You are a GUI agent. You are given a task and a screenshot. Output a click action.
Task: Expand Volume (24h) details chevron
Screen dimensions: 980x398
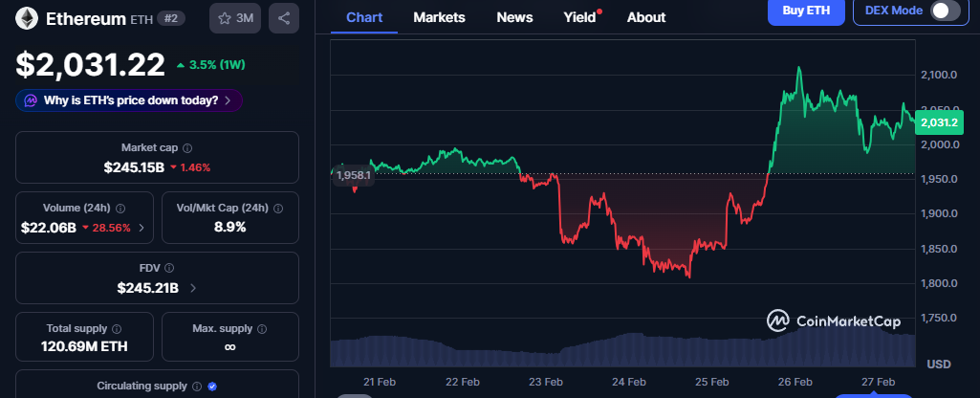click(142, 228)
